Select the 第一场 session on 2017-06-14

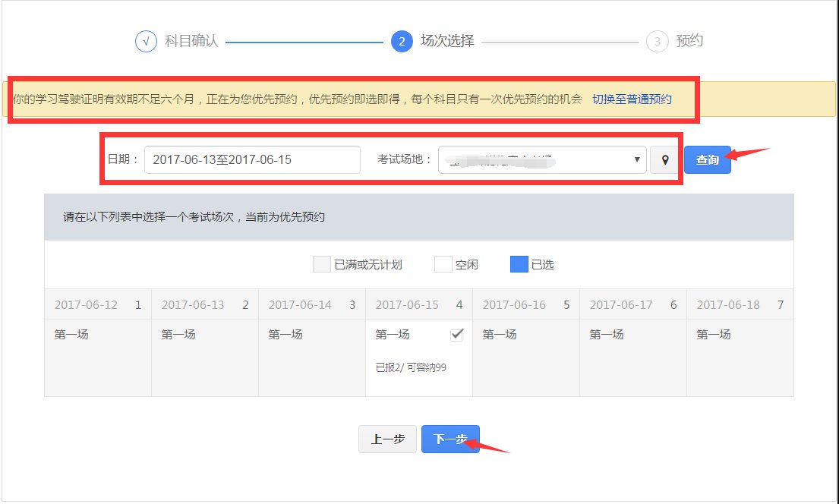pos(312,358)
